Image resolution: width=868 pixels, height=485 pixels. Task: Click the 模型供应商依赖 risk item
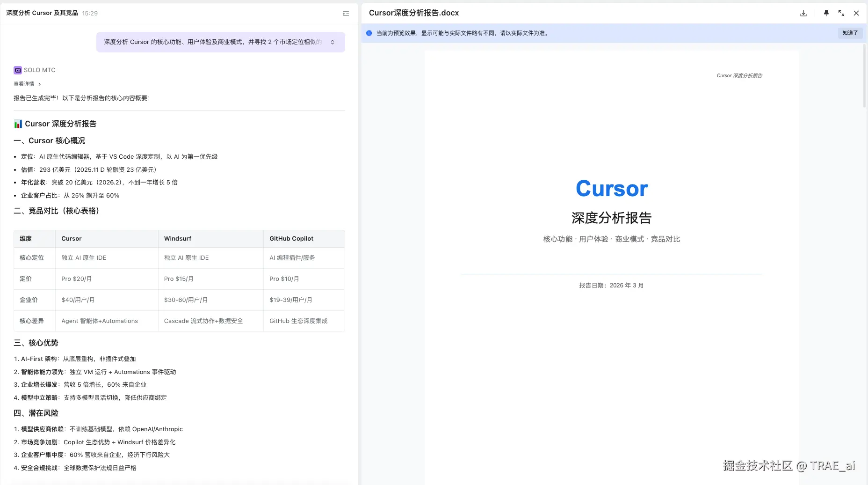98,429
